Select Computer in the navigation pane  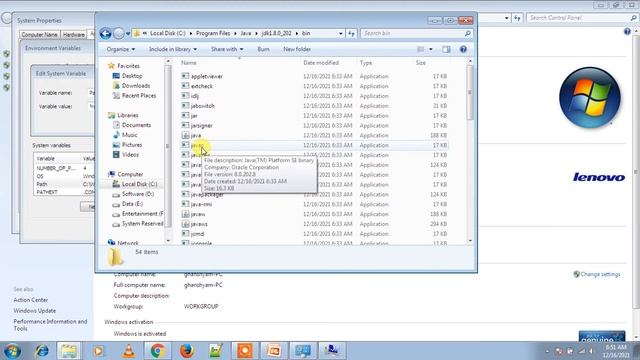point(130,174)
